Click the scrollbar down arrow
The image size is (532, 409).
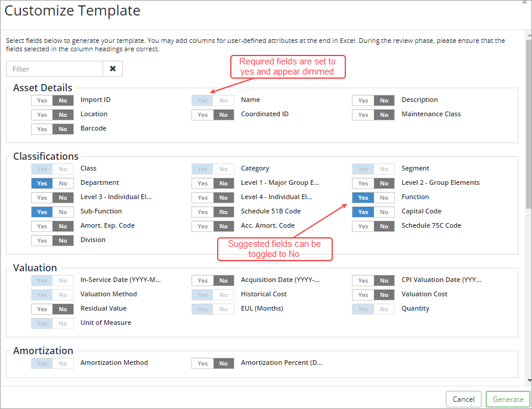tap(528, 380)
